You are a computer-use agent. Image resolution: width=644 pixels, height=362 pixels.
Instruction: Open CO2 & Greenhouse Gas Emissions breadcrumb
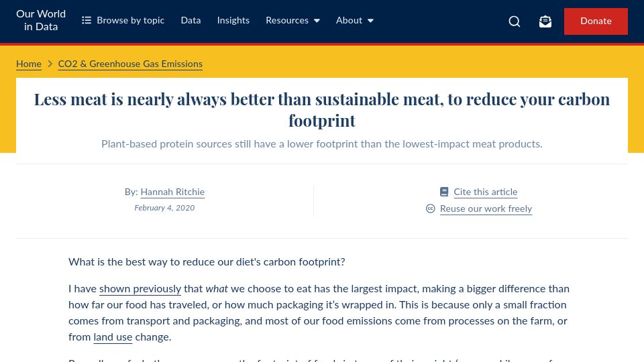pyautogui.click(x=130, y=64)
